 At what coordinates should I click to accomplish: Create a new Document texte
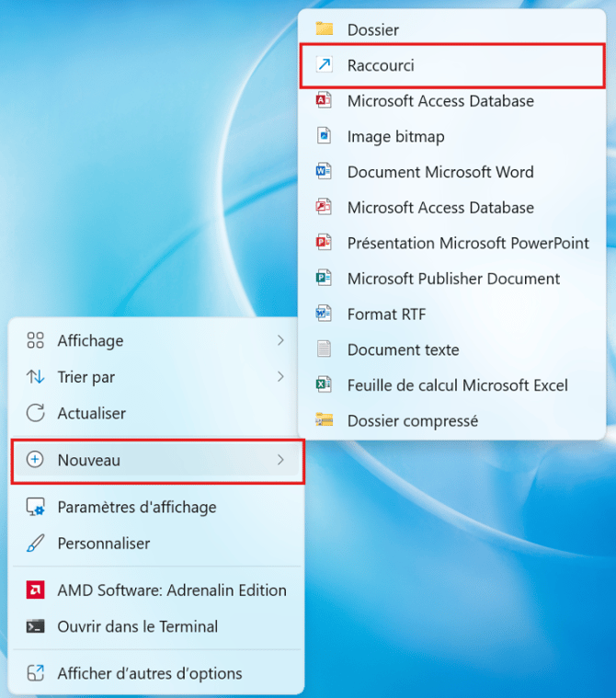click(x=403, y=349)
